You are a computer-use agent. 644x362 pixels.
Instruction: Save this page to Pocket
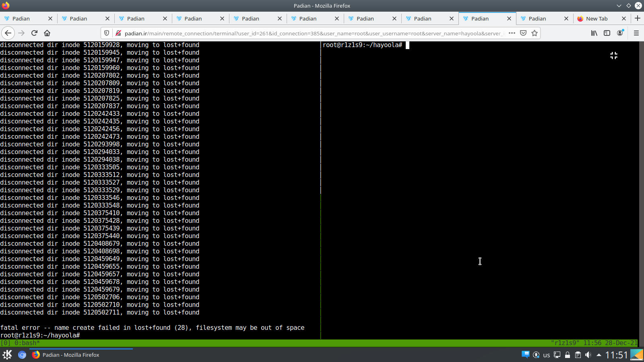[x=523, y=33]
